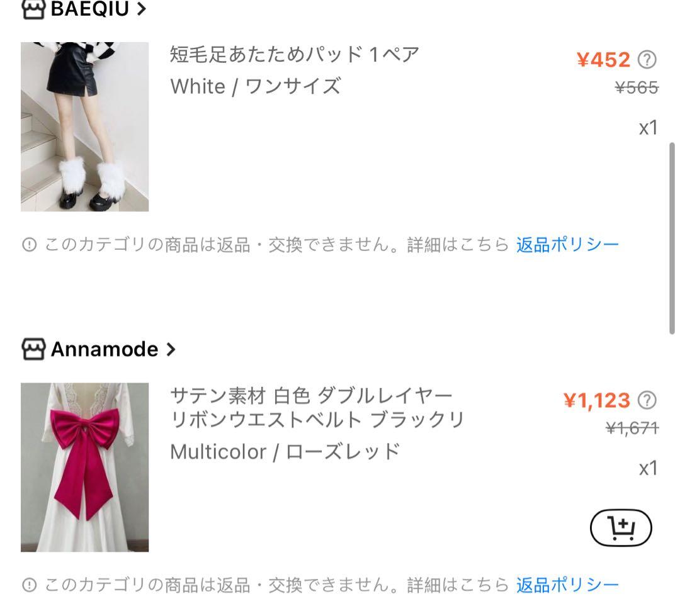Click info icon beside first return notice
Screen dimensions: 680x616
tap(29, 245)
